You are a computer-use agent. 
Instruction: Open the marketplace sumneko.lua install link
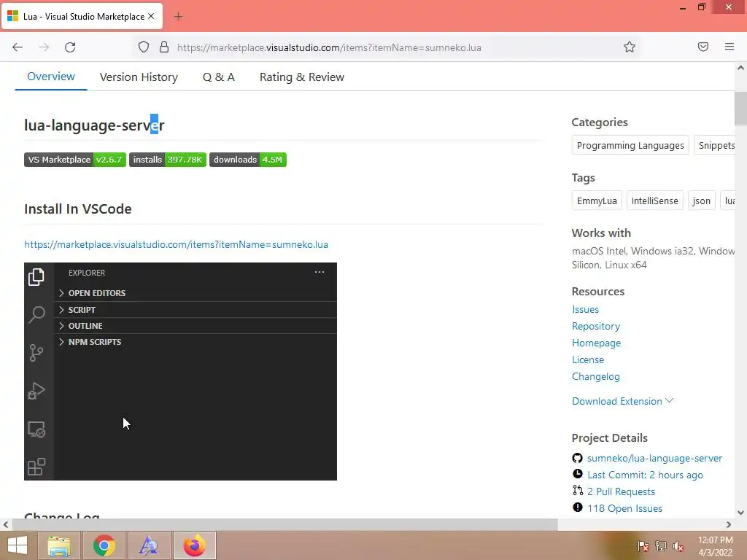[177, 244]
